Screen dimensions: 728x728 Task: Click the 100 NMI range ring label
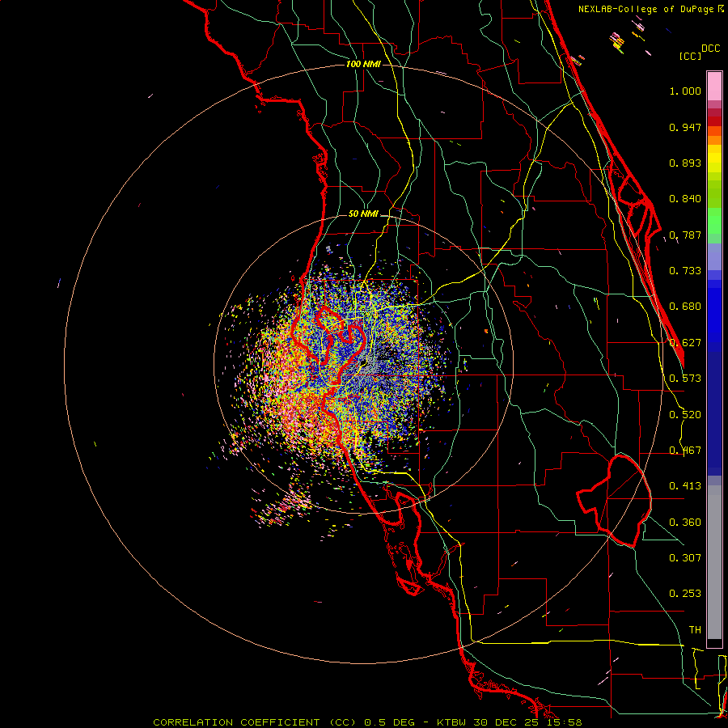pyautogui.click(x=363, y=64)
